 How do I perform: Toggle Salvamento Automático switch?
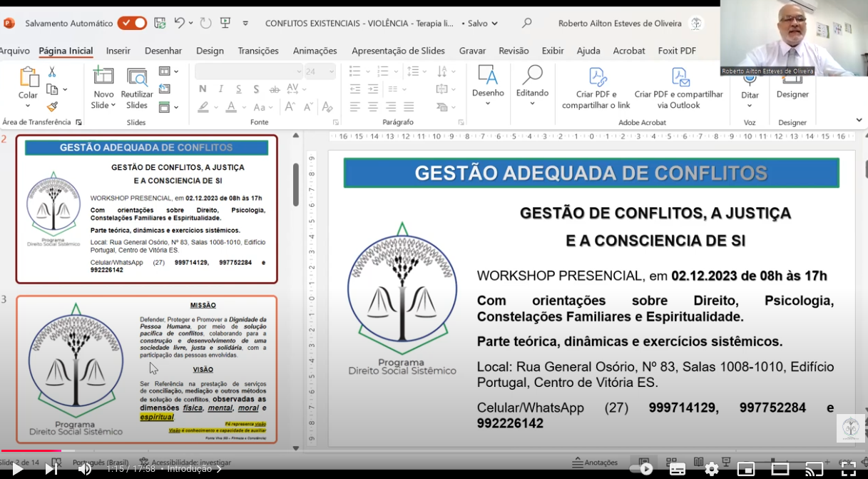[x=132, y=23]
